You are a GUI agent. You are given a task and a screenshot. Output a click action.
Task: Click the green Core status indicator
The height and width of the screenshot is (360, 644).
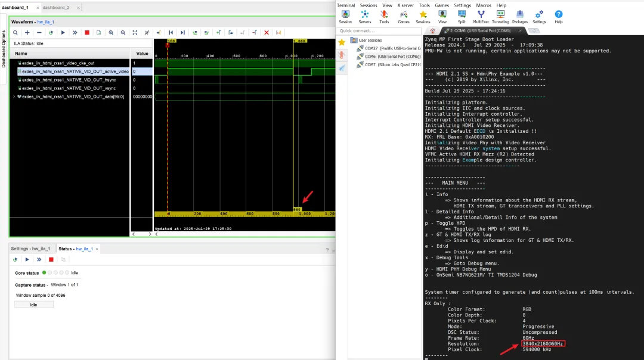pyautogui.click(x=44, y=272)
